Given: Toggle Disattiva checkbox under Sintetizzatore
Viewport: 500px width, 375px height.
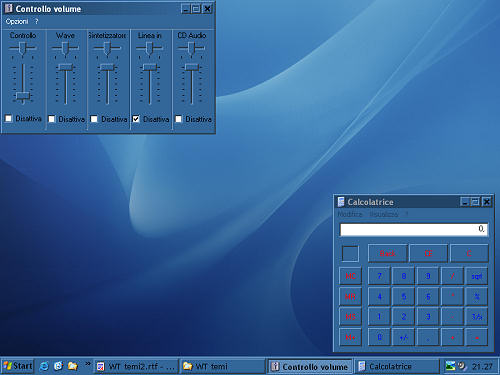Looking at the screenshot, I should click(x=94, y=119).
